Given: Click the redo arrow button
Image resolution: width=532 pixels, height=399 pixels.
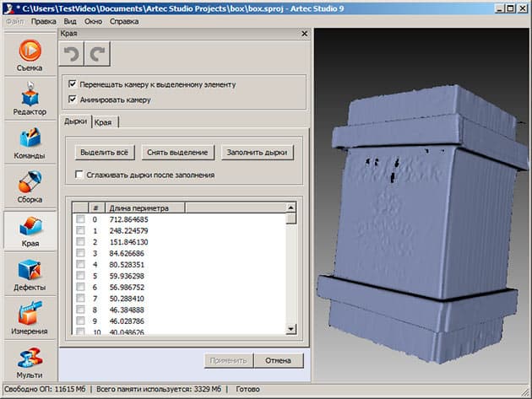Looking at the screenshot, I should coord(97,54).
